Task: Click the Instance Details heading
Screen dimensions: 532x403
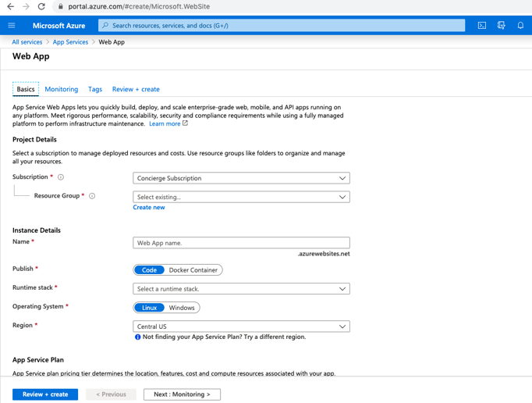Action: pos(37,230)
